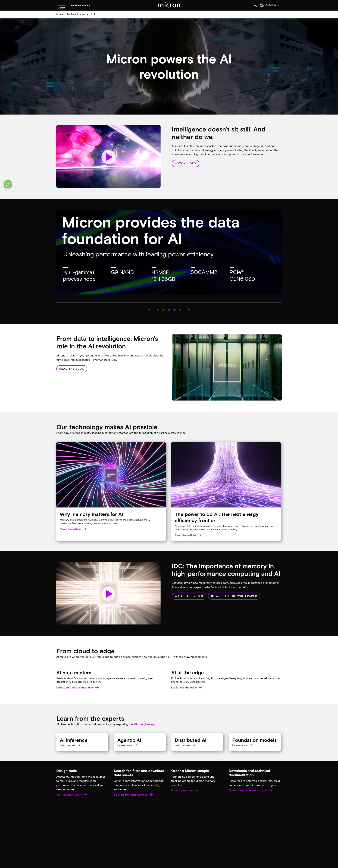Open the Order samples link
The image size is (338, 868).
182,790
